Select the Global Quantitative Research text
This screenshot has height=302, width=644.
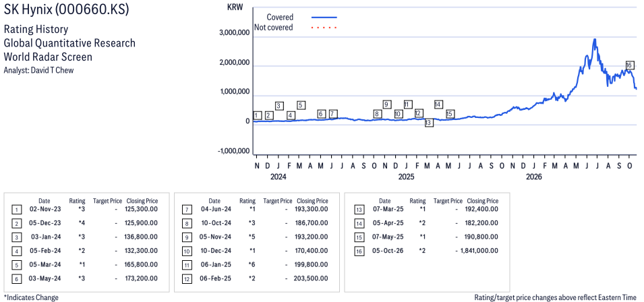pyautogui.click(x=69, y=43)
